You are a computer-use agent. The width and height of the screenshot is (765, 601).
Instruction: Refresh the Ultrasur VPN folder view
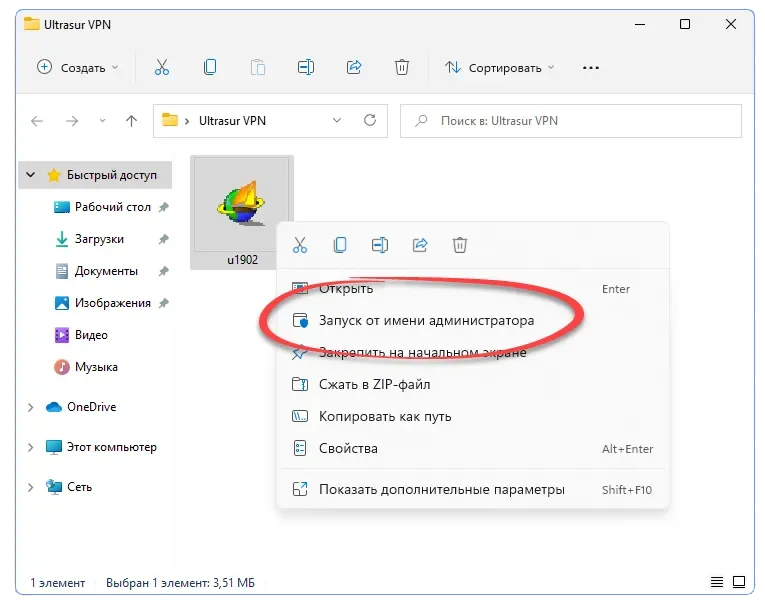tap(370, 120)
